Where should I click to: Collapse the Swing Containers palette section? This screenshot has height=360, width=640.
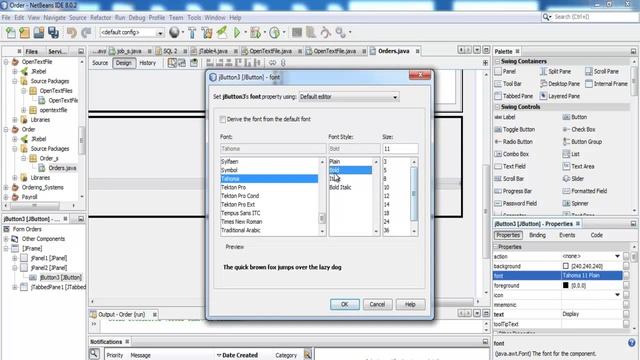498,61
